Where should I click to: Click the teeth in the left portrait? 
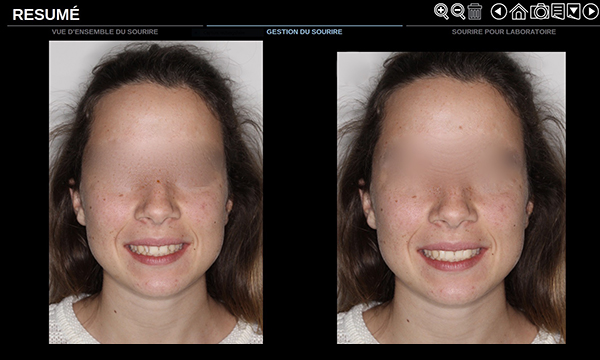pos(156,250)
